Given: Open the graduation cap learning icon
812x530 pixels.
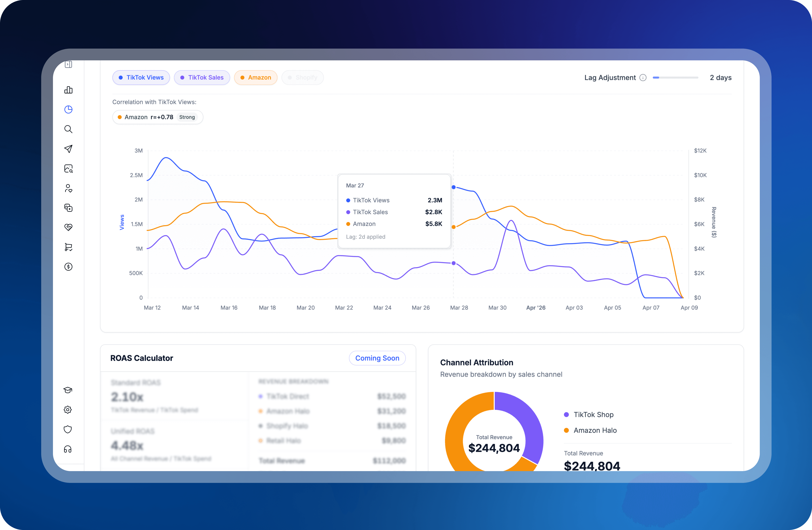Looking at the screenshot, I should point(68,390).
